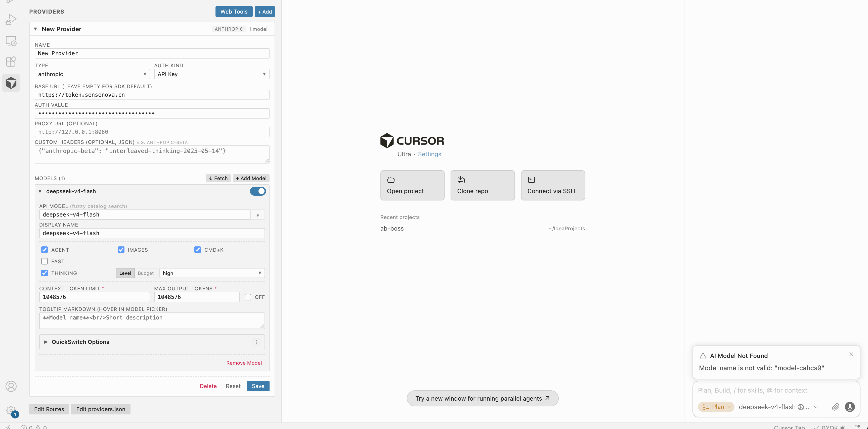
Task: Open the Settings link under Cursor logo
Action: (429, 154)
